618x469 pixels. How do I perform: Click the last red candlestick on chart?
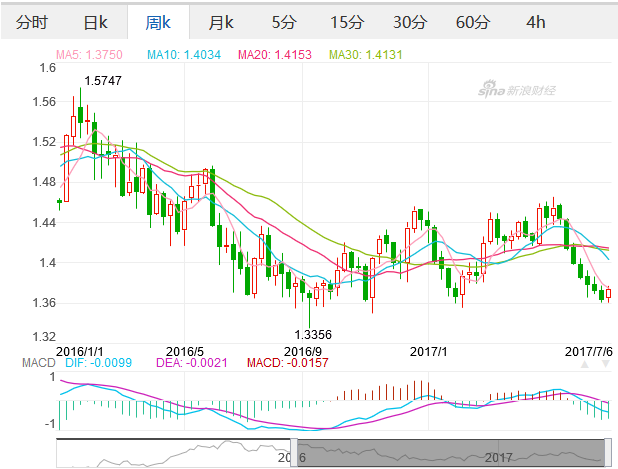(609, 294)
